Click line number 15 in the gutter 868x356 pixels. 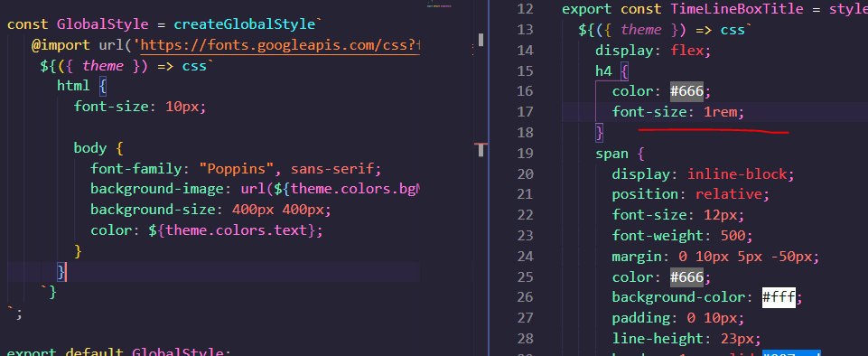(x=525, y=70)
